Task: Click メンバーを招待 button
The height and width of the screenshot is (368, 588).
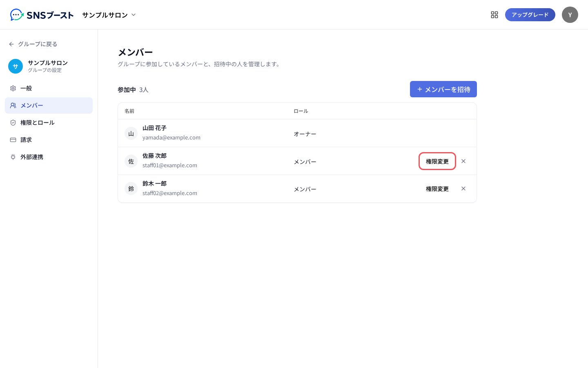Action: [x=443, y=89]
